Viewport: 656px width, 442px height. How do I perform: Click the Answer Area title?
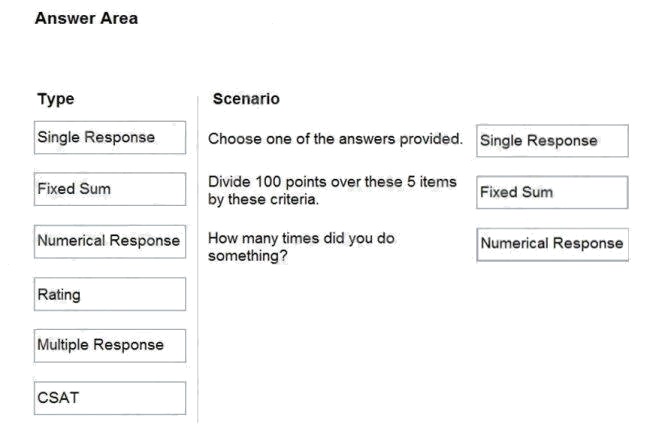86,18
